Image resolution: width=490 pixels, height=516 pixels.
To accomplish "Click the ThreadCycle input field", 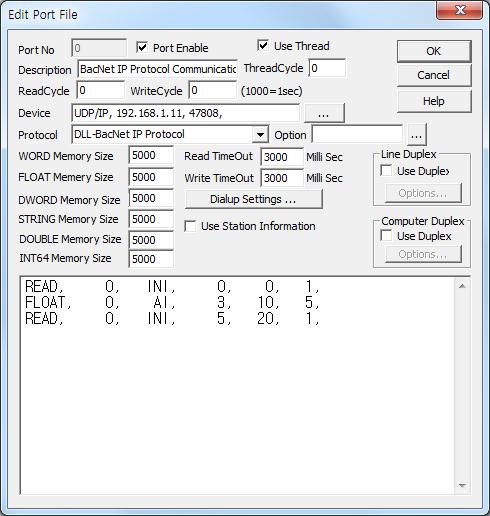I will point(327,68).
